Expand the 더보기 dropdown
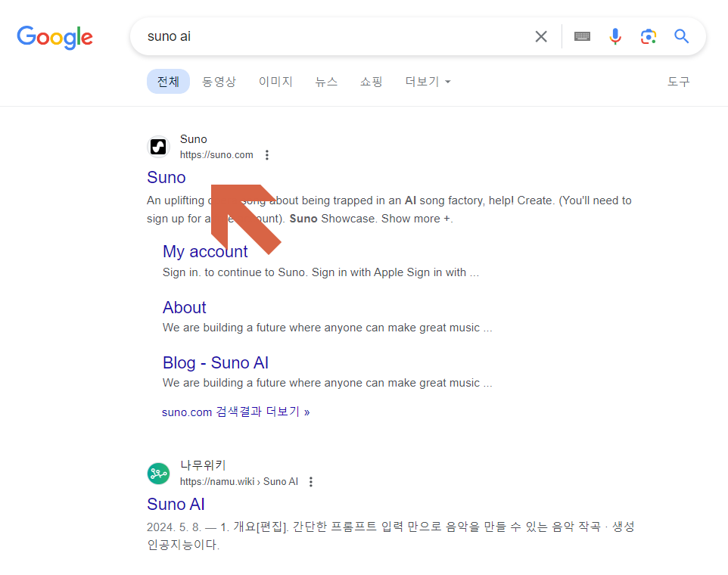 [428, 82]
